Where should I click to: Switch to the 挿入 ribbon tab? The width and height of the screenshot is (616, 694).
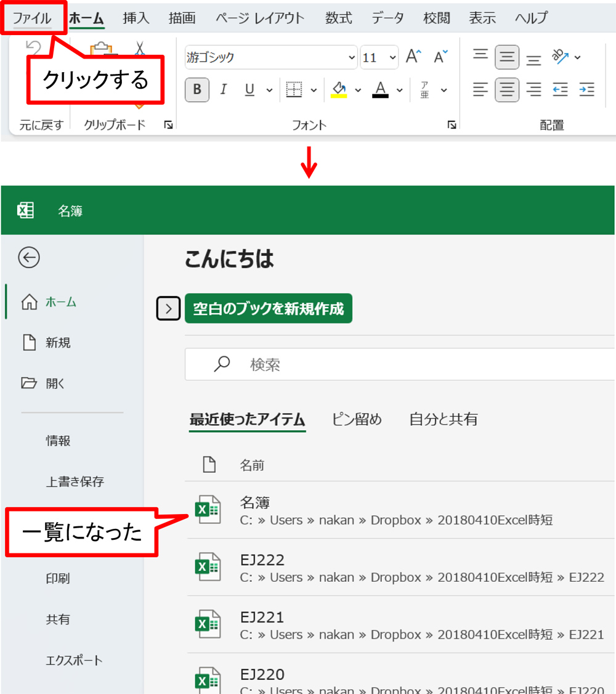tap(136, 18)
